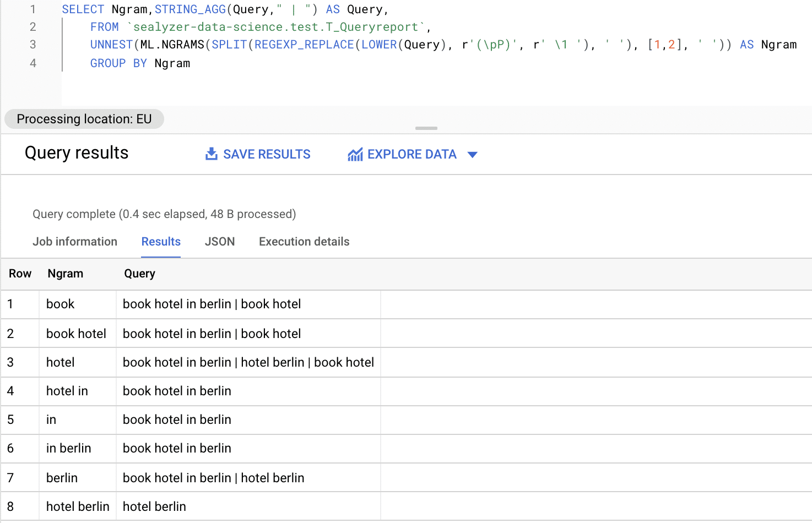Grab the pane divider handle above results
Screen dimensions: 812x523
point(426,128)
